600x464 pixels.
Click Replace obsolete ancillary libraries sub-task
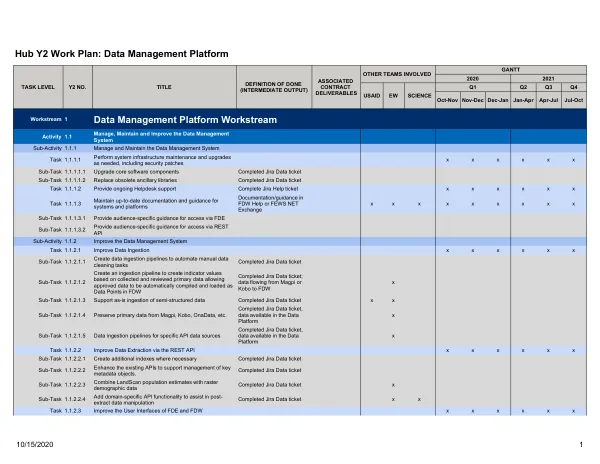pos(135,180)
